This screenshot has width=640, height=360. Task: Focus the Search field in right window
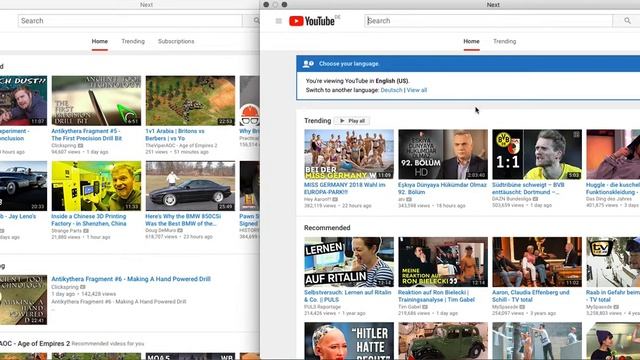489,21
